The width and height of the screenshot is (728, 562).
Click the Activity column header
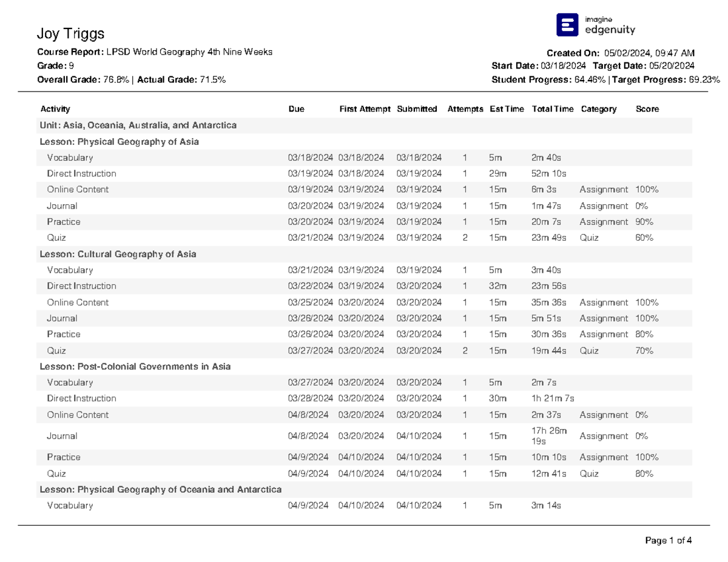point(55,109)
